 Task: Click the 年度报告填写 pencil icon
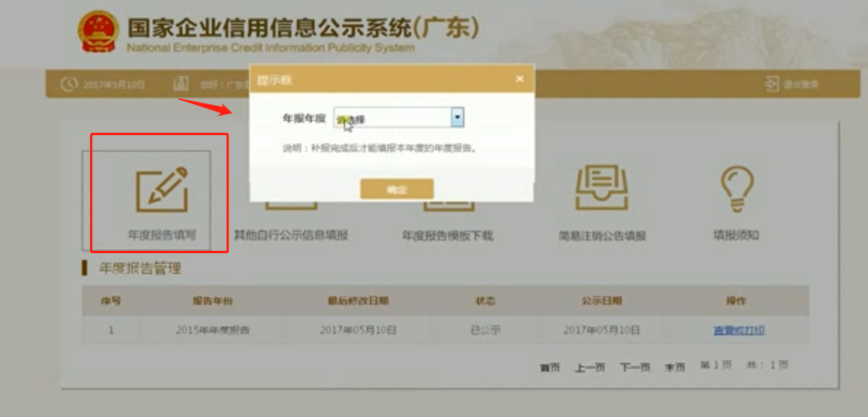click(x=161, y=190)
